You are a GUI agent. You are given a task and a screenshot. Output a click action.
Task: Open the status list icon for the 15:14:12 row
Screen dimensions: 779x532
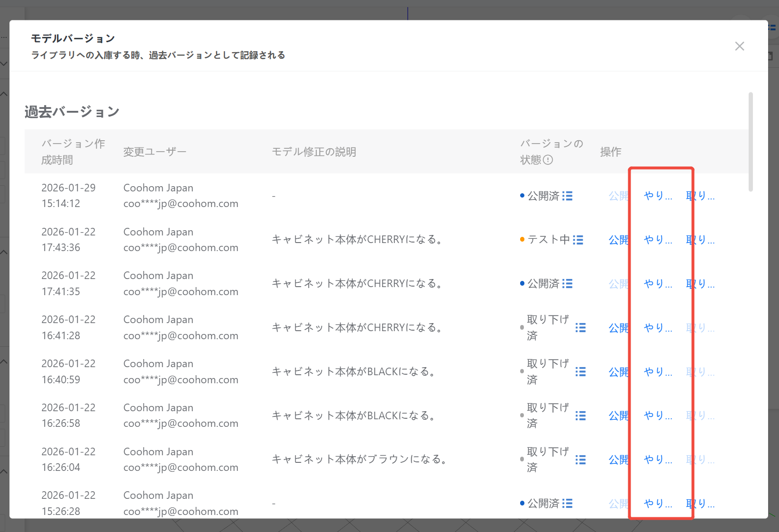[567, 196]
